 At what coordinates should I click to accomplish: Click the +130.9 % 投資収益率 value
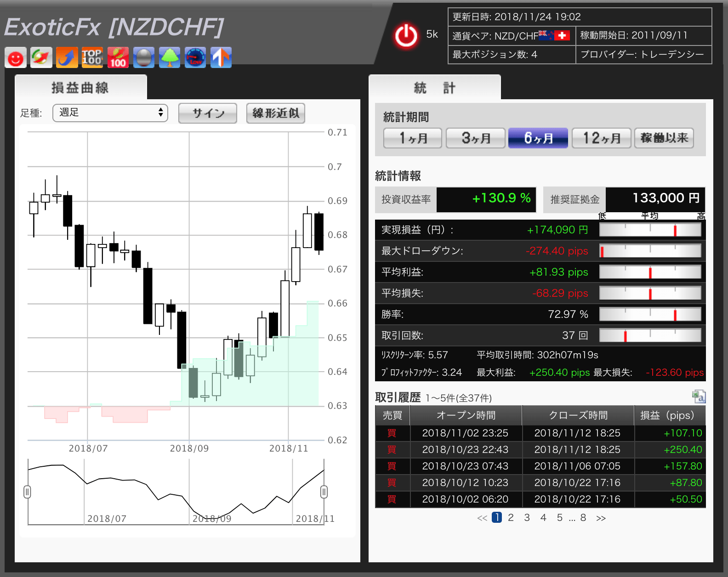[x=501, y=198]
